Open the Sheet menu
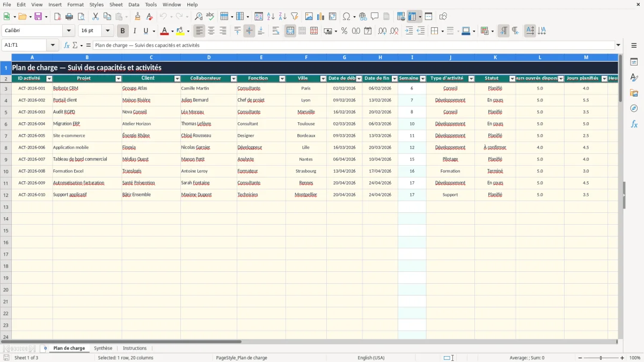Viewport: 644px width, 362px height. click(116, 4)
